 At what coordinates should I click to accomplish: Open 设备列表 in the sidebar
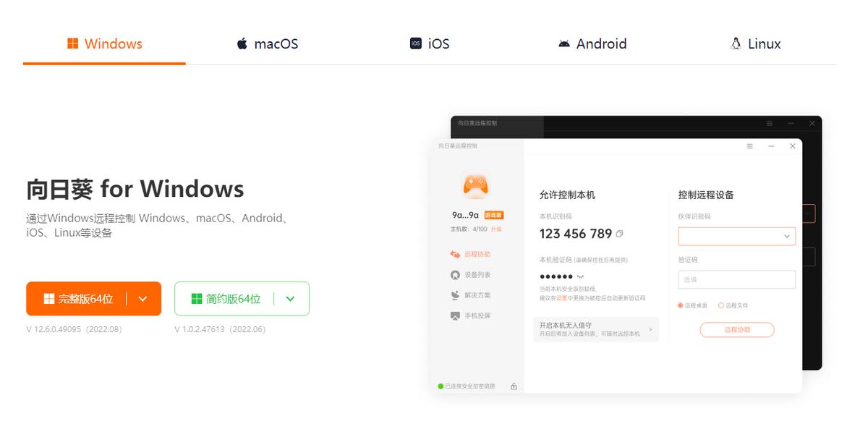pos(470,275)
